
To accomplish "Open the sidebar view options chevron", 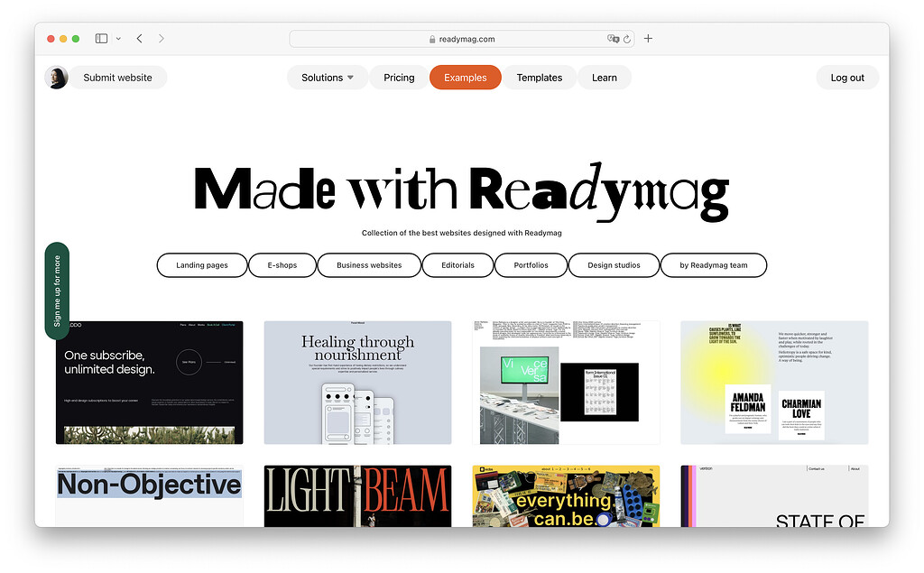I will coord(118,38).
